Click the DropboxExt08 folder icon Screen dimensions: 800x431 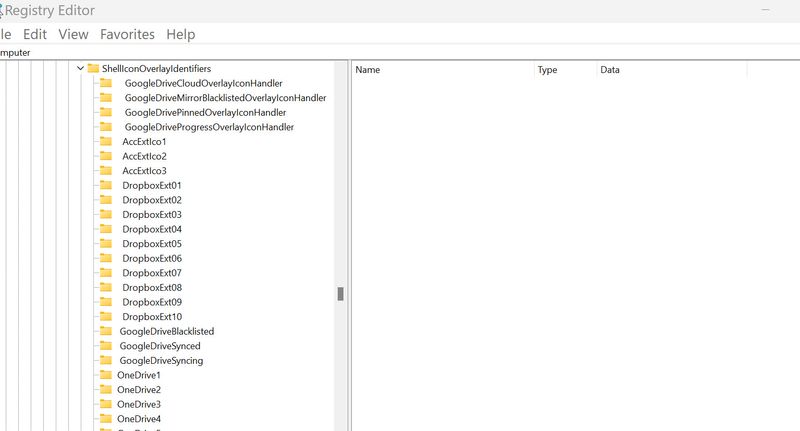pyautogui.click(x=106, y=287)
